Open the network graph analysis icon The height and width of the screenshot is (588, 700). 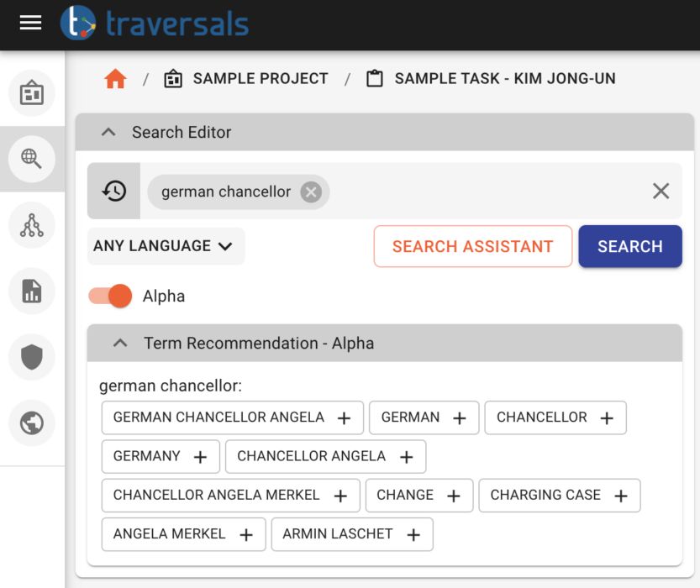[32, 225]
